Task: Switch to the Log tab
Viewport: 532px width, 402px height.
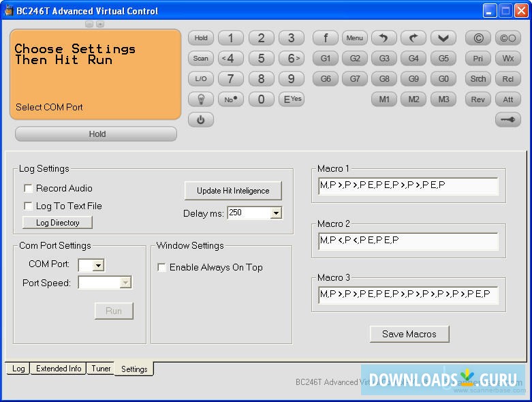Action: pos(18,369)
